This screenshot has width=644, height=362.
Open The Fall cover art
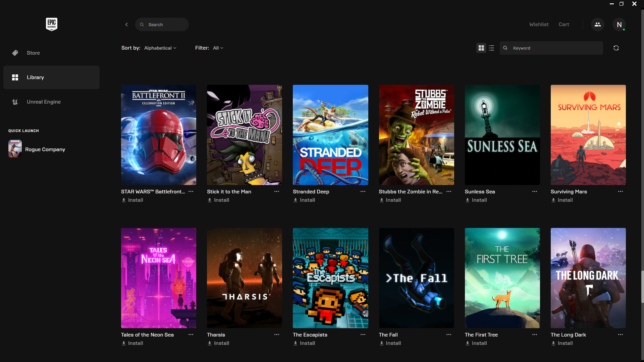[x=417, y=278]
